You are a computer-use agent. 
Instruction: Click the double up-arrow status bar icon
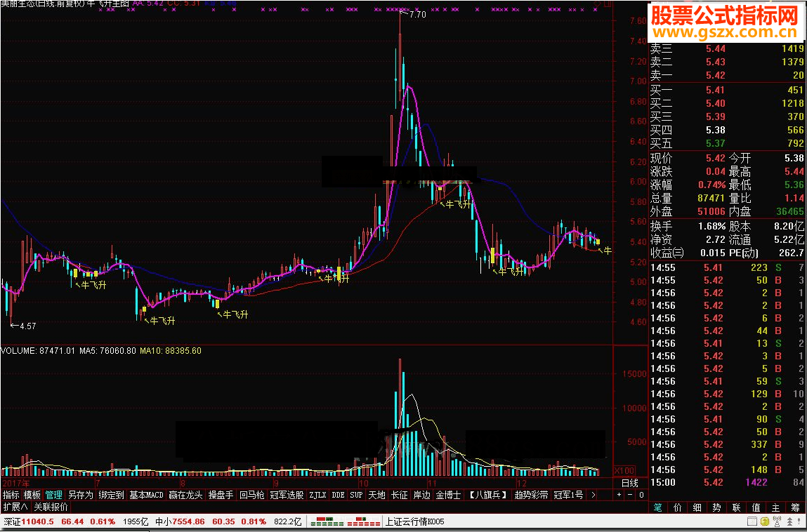coord(789,521)
